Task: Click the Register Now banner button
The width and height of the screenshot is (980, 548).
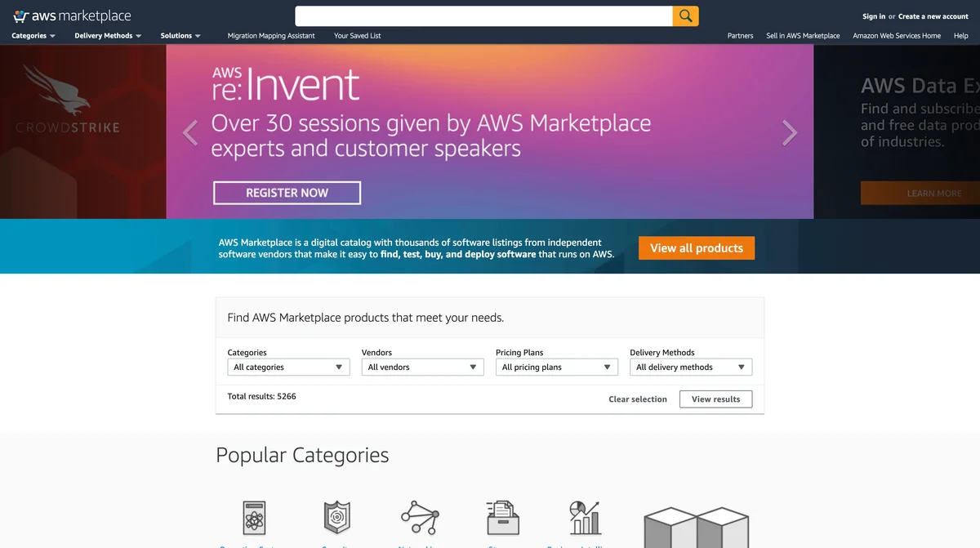Action: [x=287, y=192]
